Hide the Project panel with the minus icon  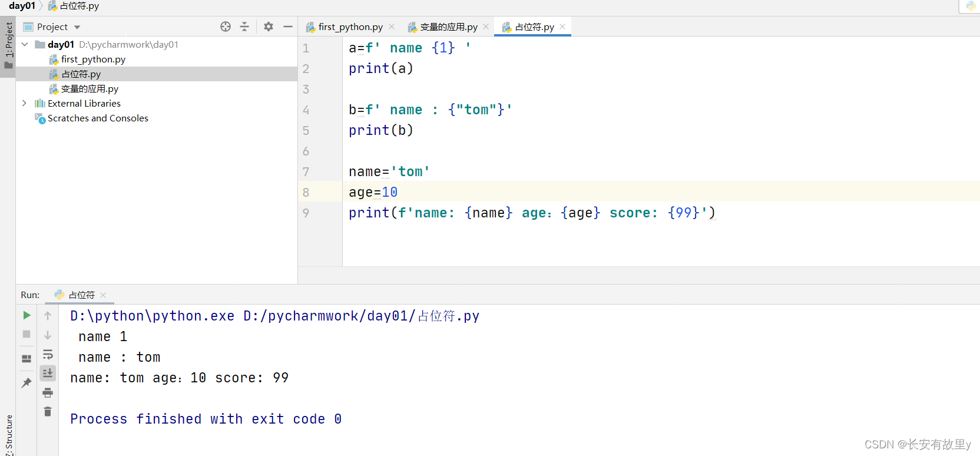pyautogui.click(x=288, y=27)
